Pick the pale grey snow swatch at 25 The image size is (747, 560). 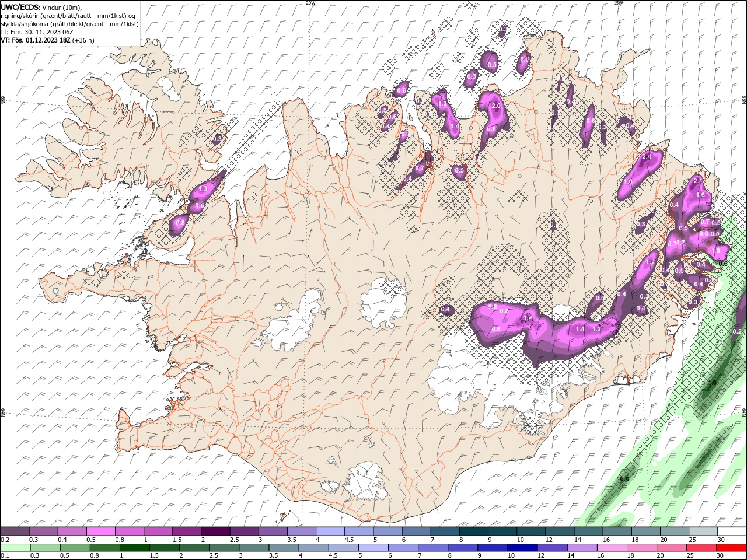[703, 531]
